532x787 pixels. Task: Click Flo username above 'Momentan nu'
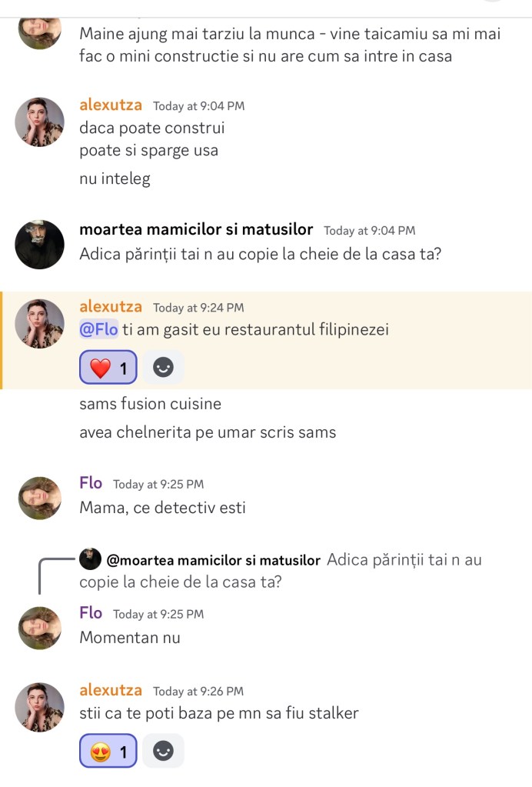tap(91, 613)
